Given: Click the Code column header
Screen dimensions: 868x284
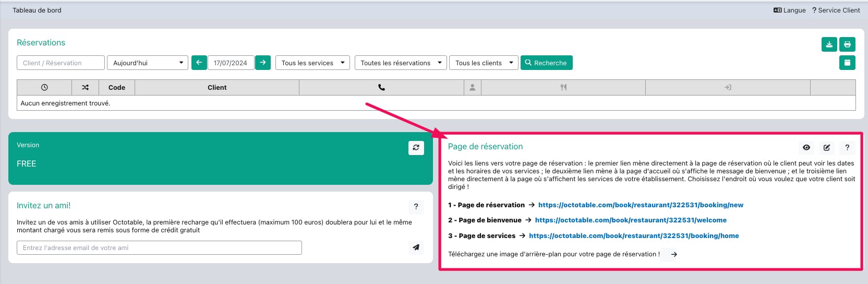Looking at the screenshot, I should click(x=117, y=87).
